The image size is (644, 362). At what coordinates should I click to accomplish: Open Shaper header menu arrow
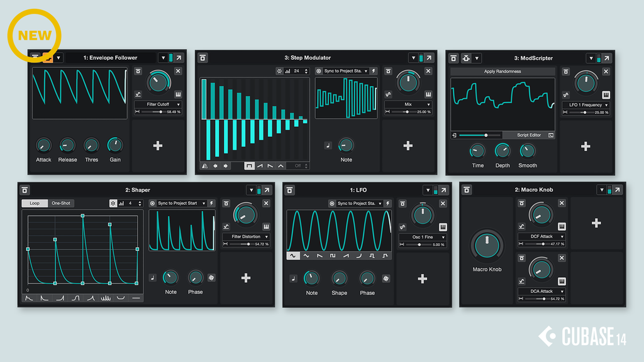tap(251, 190)
